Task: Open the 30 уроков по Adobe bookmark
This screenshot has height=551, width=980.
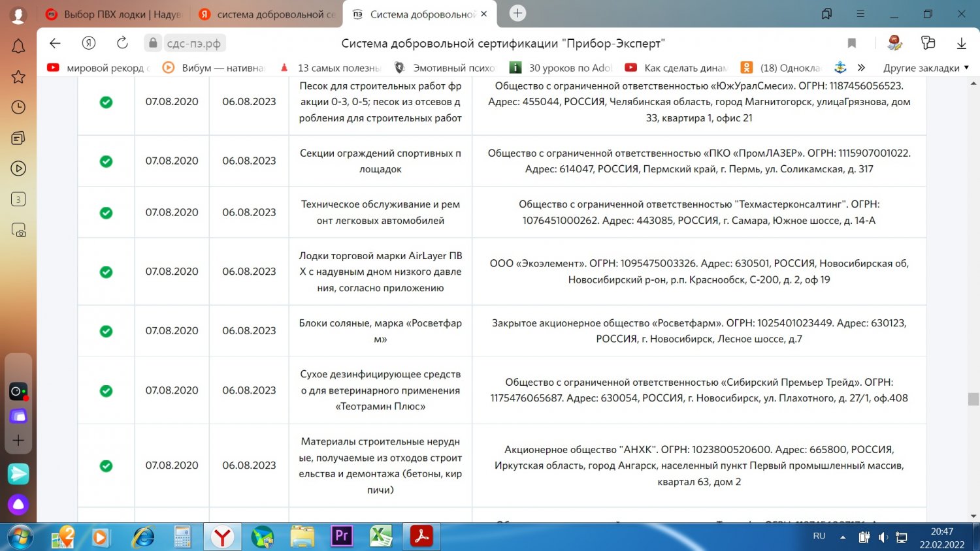Action: tap(562, 68)
